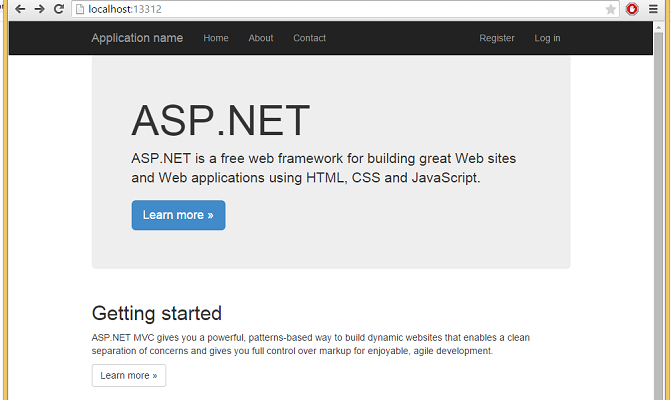Select the Log in link
Image resolution: width=671 pixels, height=400 pixels.
(547, 38)
